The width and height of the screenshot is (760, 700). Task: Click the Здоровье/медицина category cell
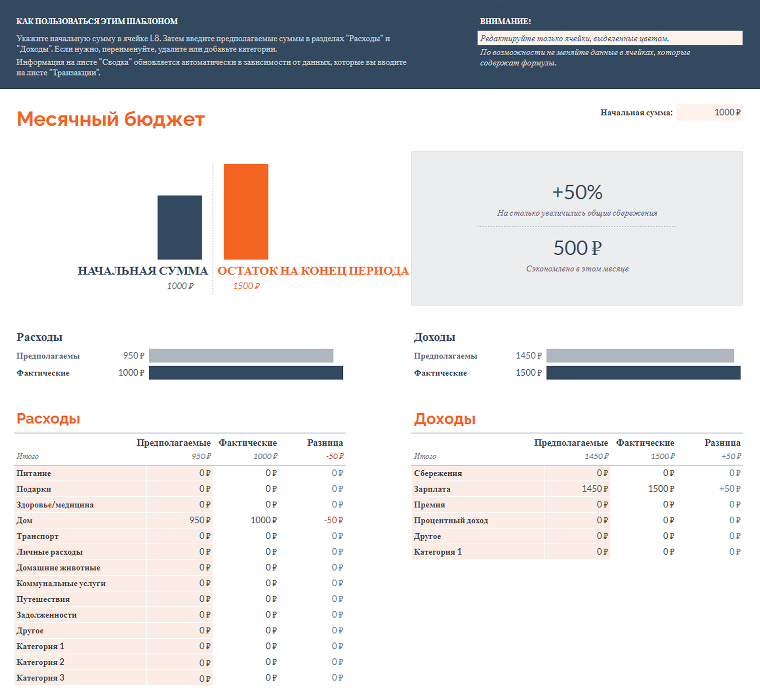[80, 505]
